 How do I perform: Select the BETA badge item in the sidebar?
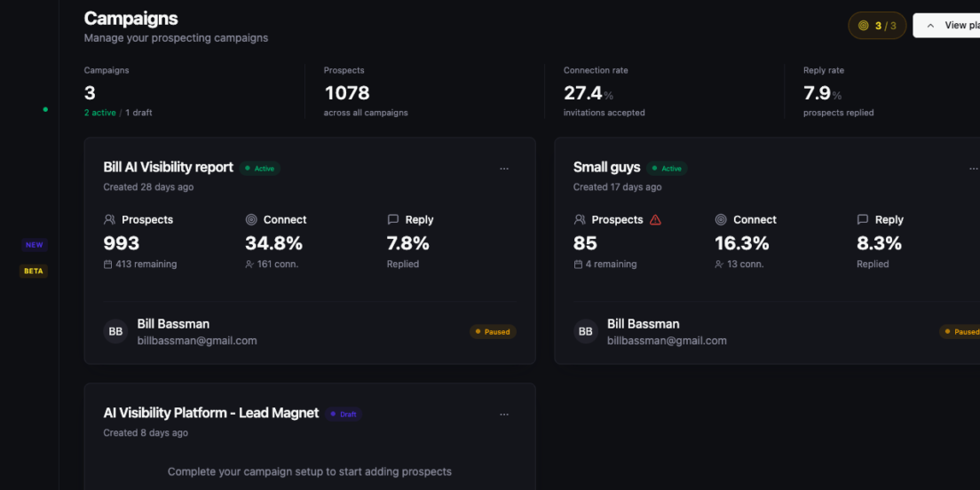point(34,272)
